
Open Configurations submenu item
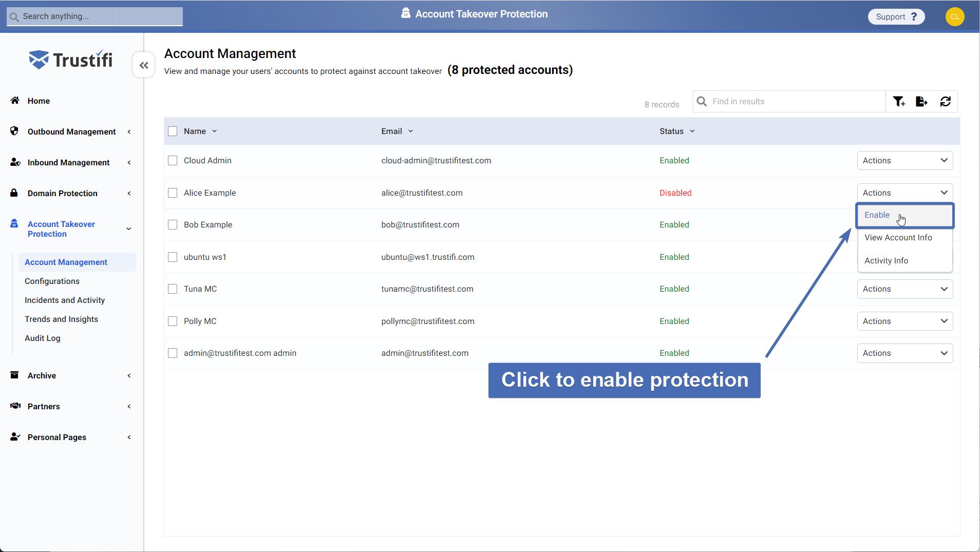(52, 281)
